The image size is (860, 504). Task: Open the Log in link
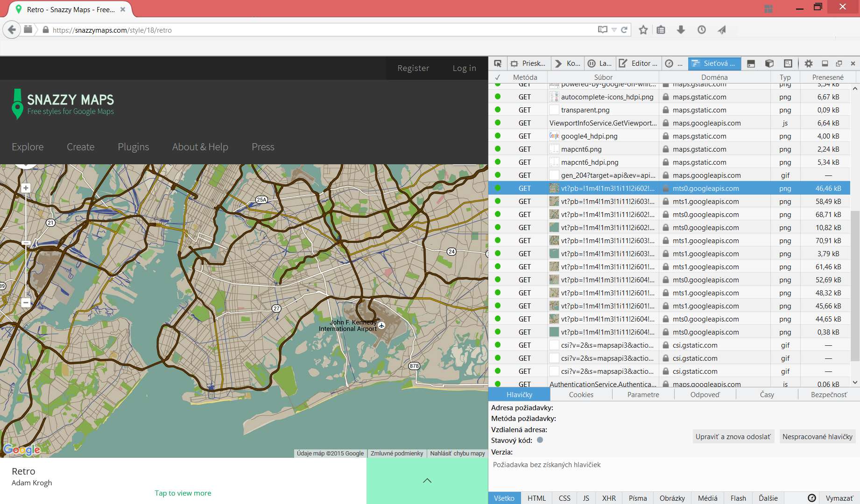click(x=465, y=68)
